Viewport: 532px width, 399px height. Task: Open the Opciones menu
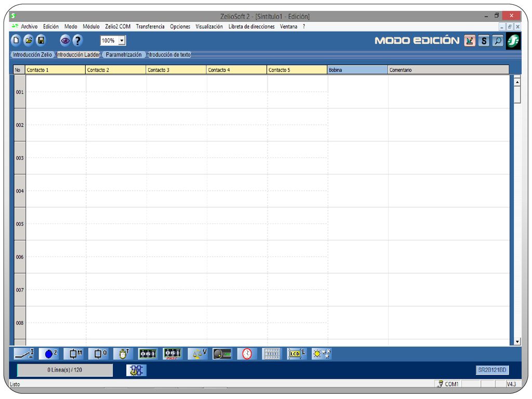[180, 26]
